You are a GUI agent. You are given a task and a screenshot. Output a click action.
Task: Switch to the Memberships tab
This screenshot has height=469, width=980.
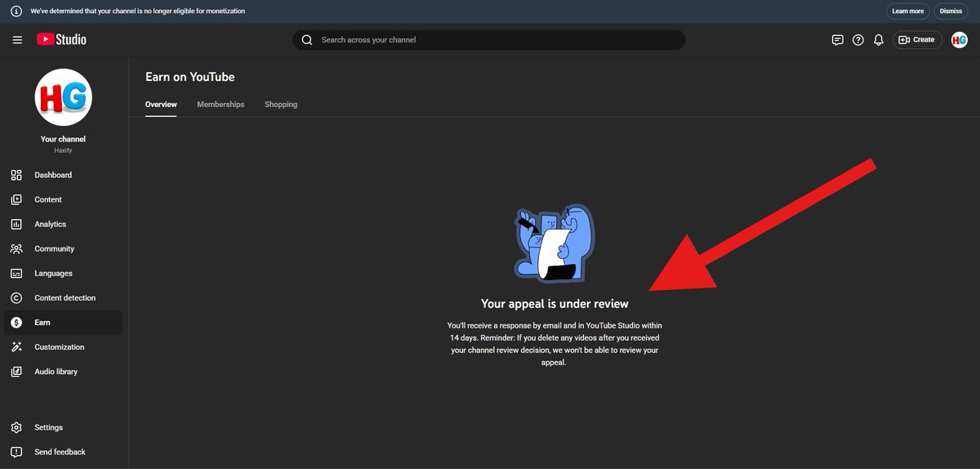(x=220, y=105)
